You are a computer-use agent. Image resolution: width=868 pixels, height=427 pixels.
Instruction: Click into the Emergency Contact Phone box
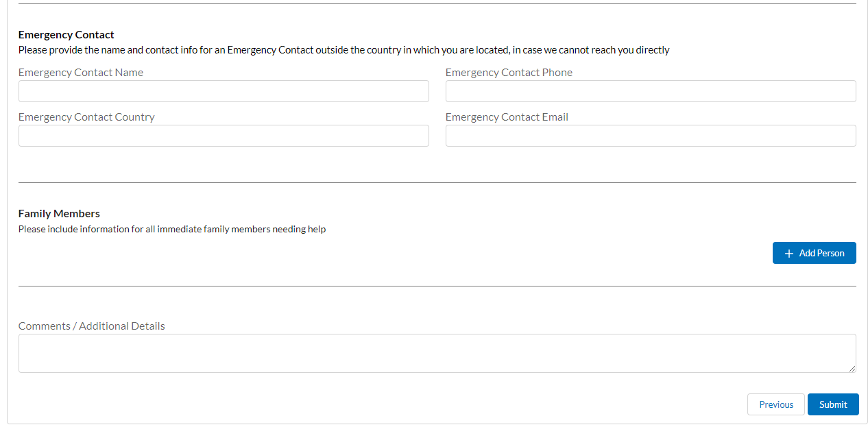[650, 91]
